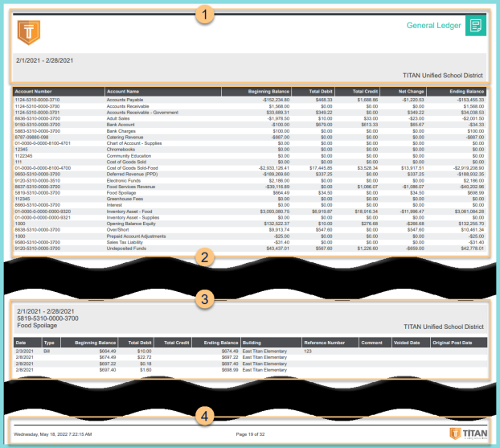Click the Deferred Revenue (PPD) account name
Viewport: 500px width, 448px height.
click(x=132, y=175)
